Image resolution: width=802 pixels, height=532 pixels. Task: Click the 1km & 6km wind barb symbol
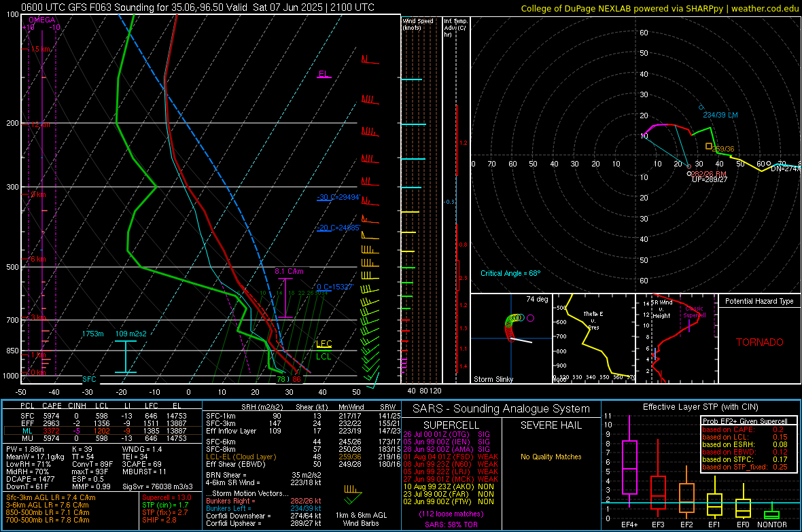pos(353,493)
